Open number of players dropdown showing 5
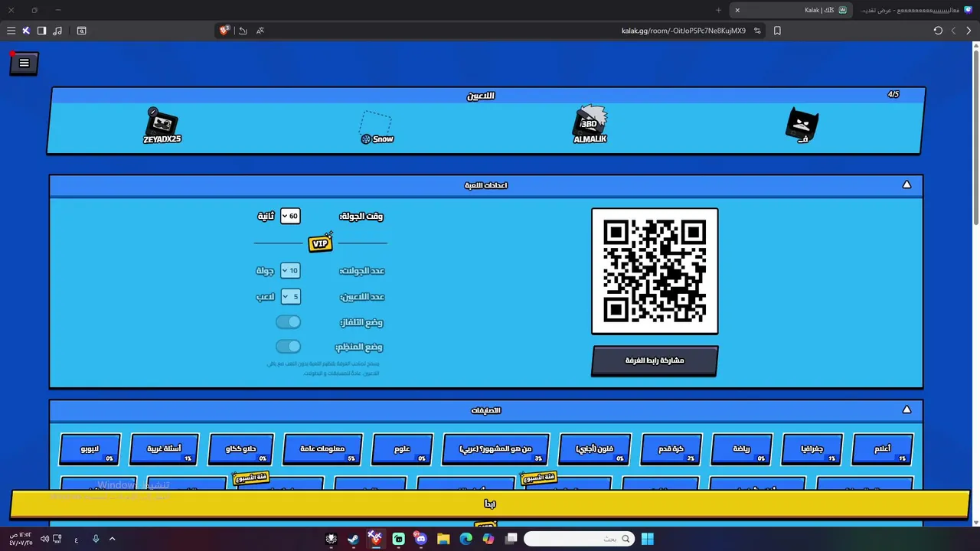The image size is (980, 551). point(290,296)
